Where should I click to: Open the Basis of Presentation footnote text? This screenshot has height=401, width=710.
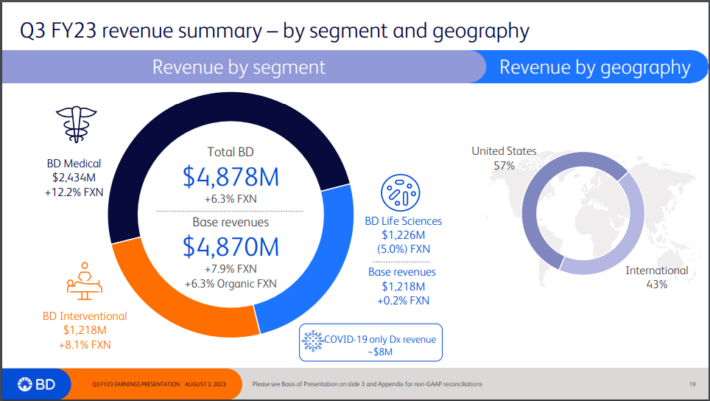click(370, 384)
